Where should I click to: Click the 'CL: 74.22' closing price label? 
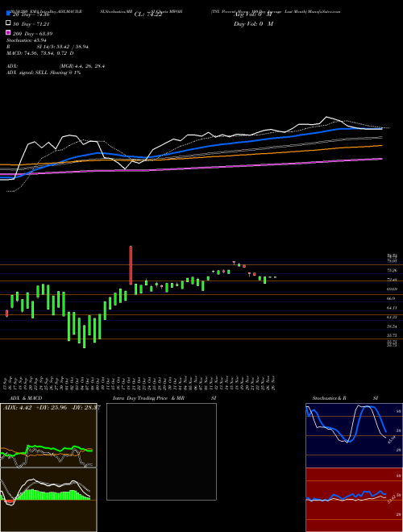click(x=148, y=15)
